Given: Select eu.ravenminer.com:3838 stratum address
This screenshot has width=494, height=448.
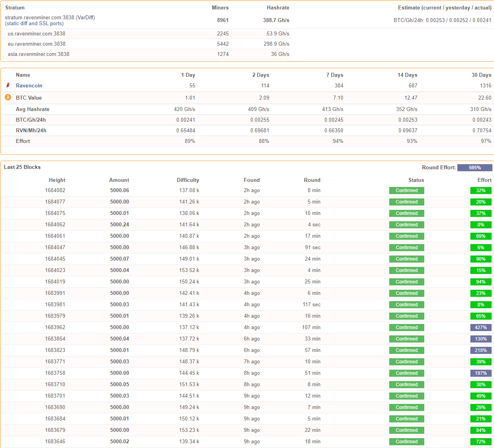Looking at the screenshot, I should (x=37, y=44).
